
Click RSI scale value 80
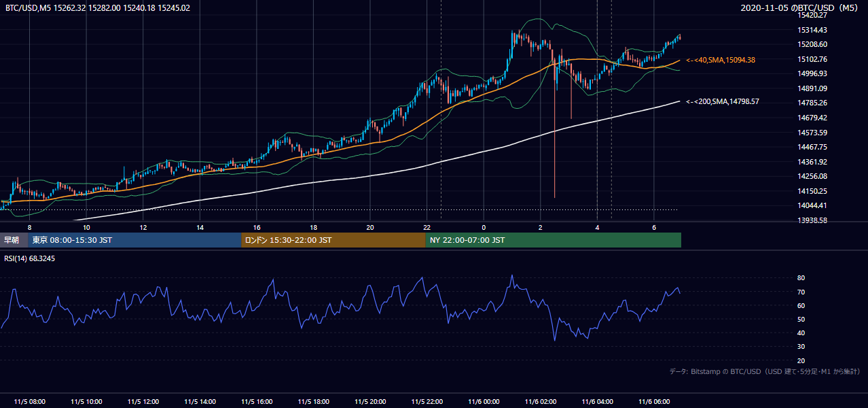(801, 278)
